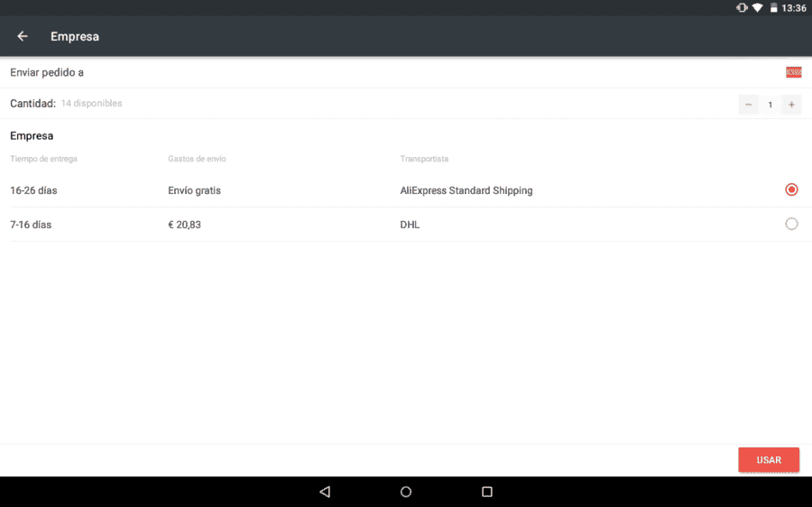
Task: Tap the 'Enviar pedido a' row label
Action: pos(47,72)
